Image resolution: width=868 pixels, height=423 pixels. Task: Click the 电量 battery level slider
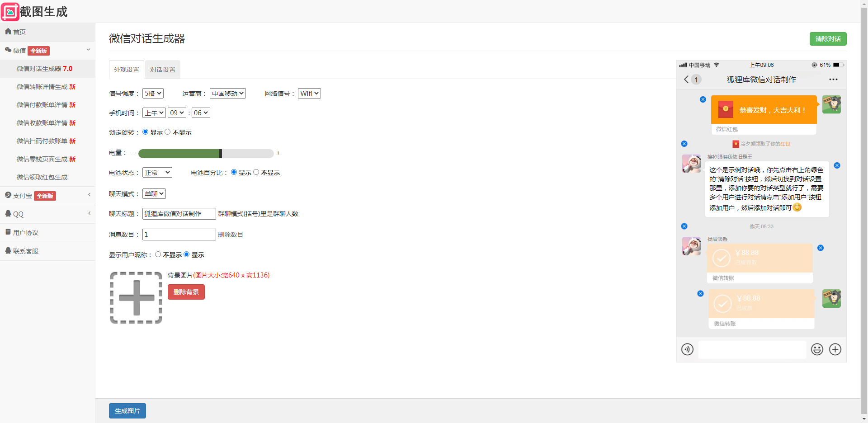tap(206, 154)
